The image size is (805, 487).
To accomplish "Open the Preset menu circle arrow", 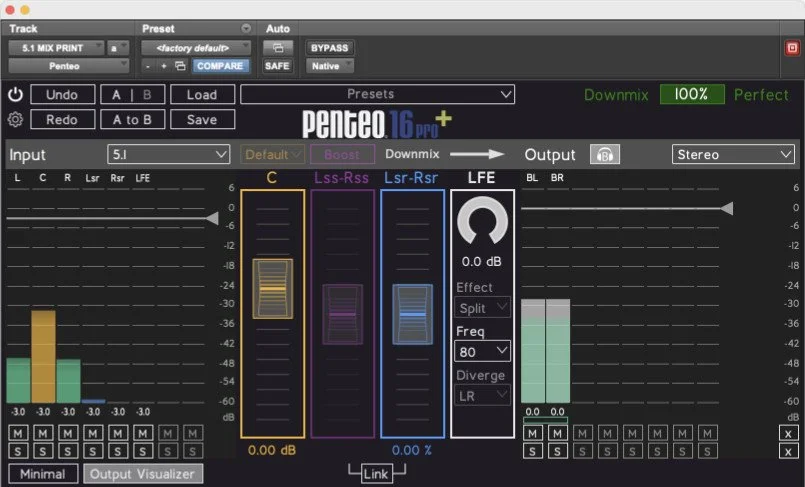I will tap(246, 28).
